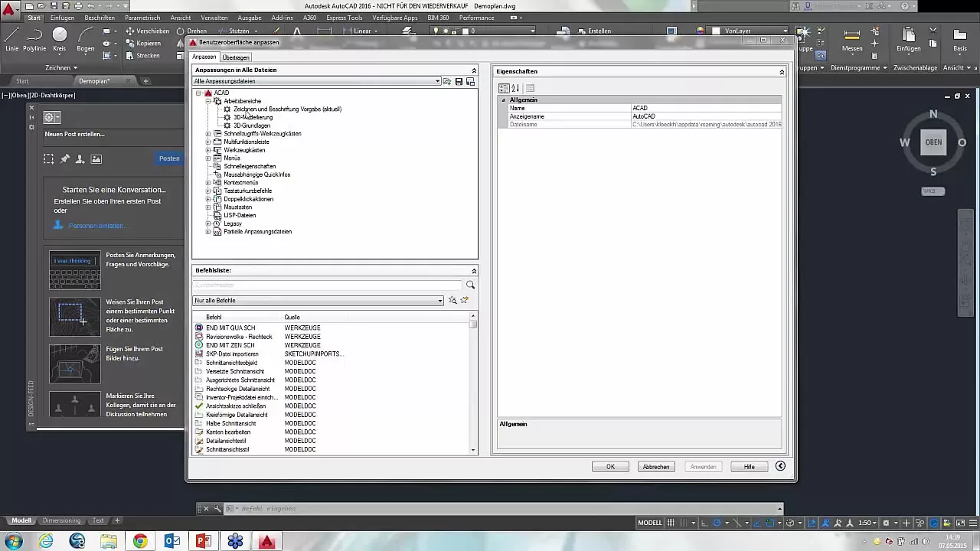Click the command search input field
The height and width of the screenshot is (551, 980).
328,285
